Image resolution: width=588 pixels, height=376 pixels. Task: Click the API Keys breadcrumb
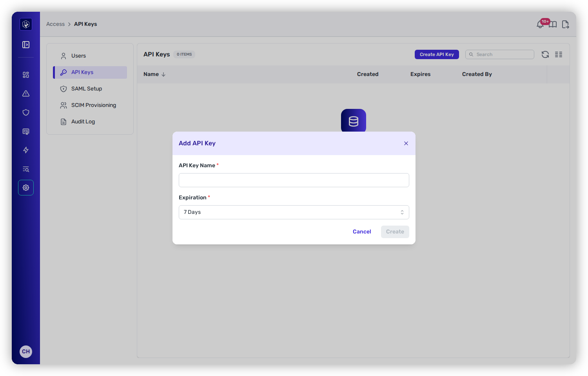click(85, 24)
